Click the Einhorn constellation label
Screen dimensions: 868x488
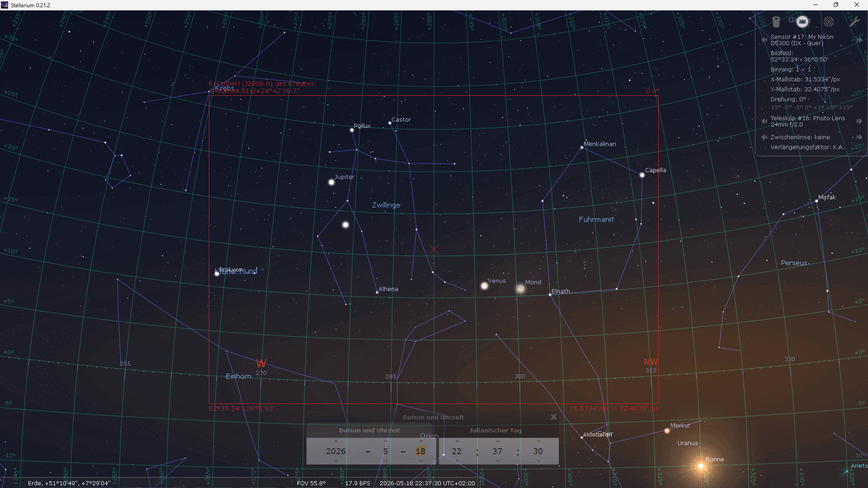tap(239, 376)
